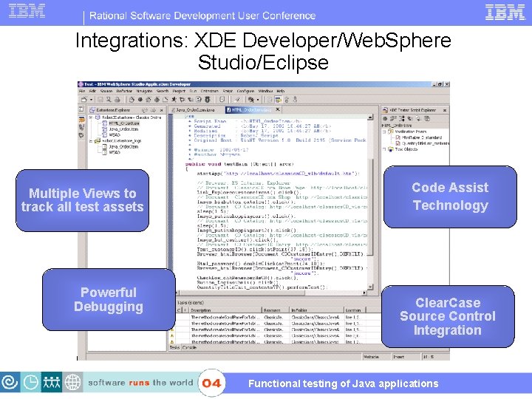Select Java_OrderItem log under Robot_Datastore_logs

(x=123, y=146)
